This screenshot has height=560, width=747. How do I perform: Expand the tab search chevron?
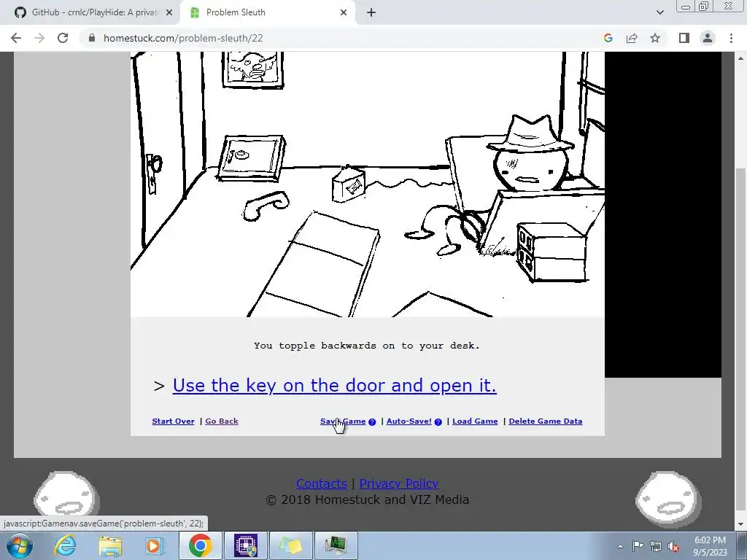[x=659, y=12]
